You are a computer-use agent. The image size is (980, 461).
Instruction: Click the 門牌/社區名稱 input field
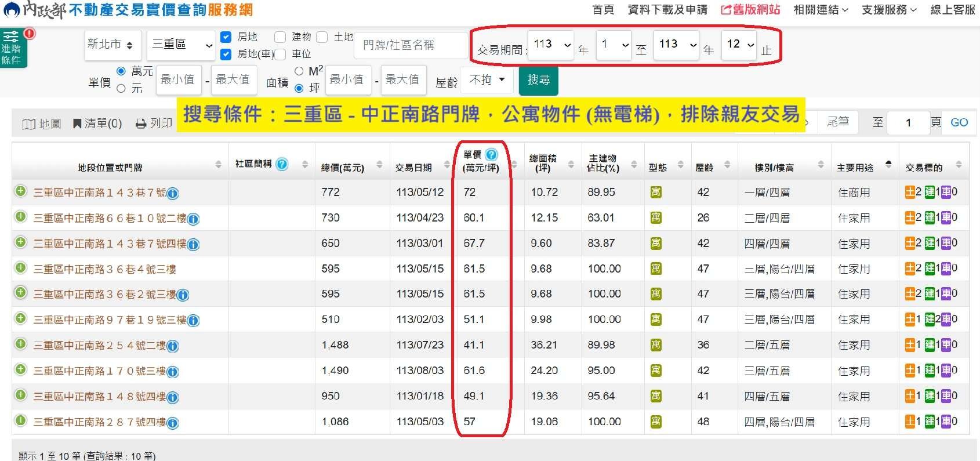(410, 45)
